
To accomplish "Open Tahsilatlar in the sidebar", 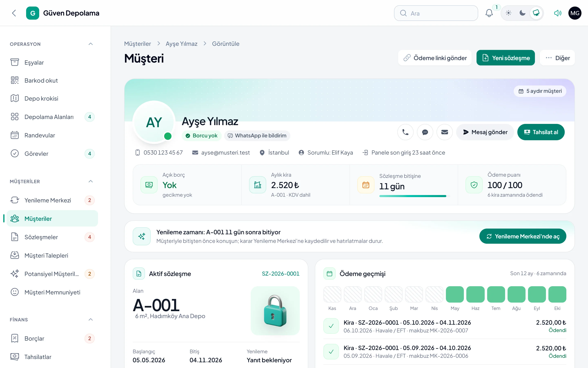I will (x=52, y=357).
